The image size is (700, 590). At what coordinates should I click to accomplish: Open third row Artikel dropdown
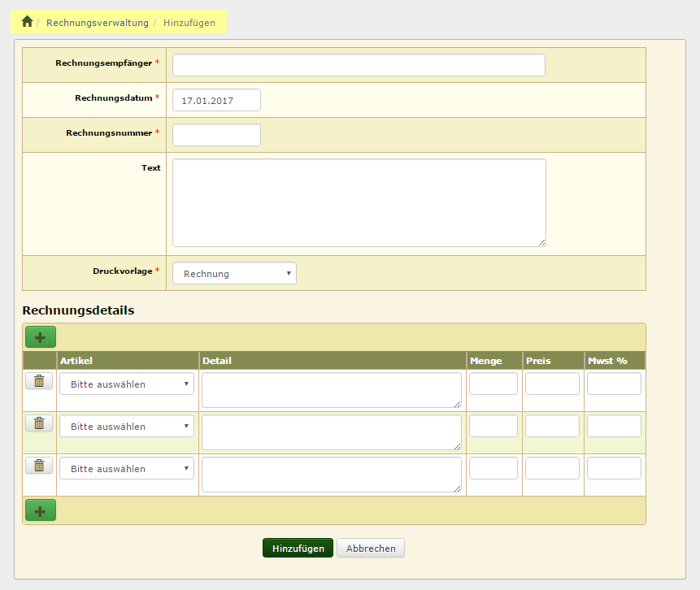coord(127,468)
